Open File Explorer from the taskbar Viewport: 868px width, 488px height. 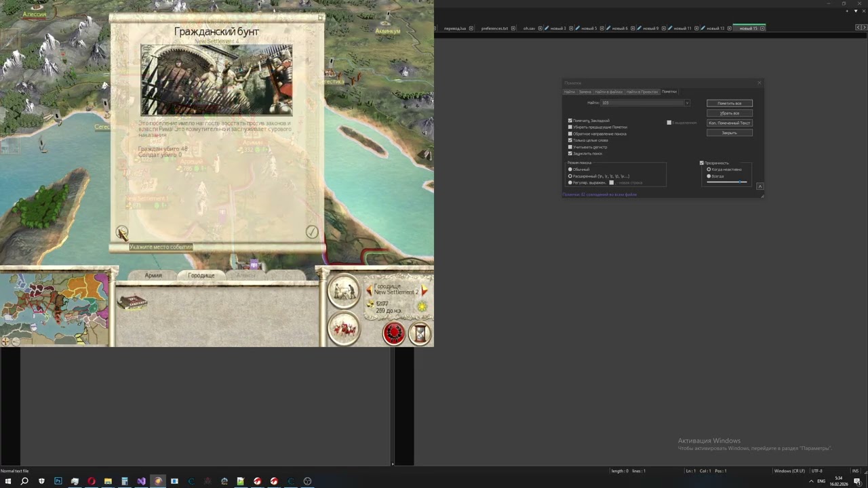coord(108,481)
